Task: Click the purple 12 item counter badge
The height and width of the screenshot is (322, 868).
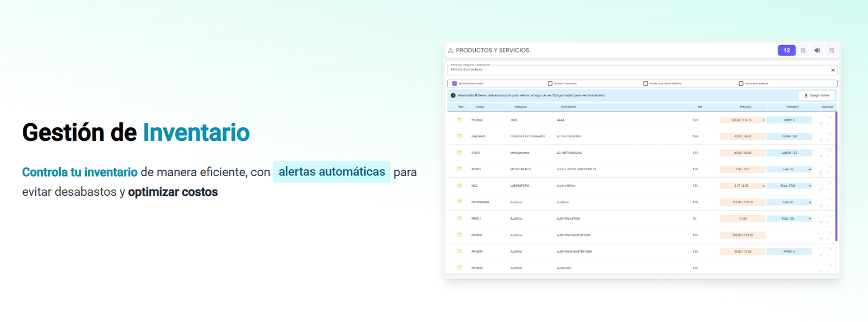Action: [787, 50]
